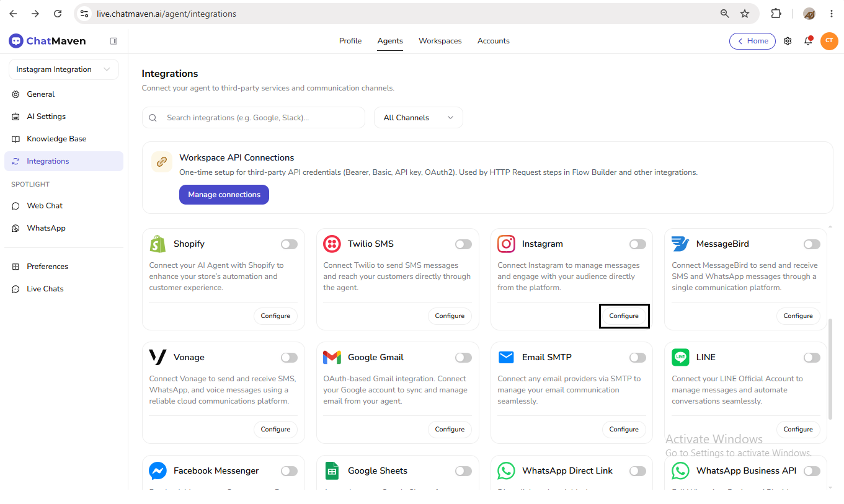Turn on the Instagram integration toggle
Image resolution: width=844 pixels, height=504 pixels.
click(x=637, y=244)
